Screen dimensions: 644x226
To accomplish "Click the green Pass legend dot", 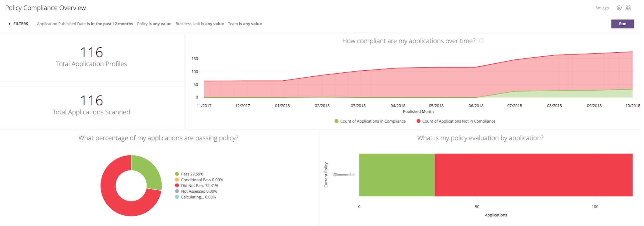I will (177, 174).
